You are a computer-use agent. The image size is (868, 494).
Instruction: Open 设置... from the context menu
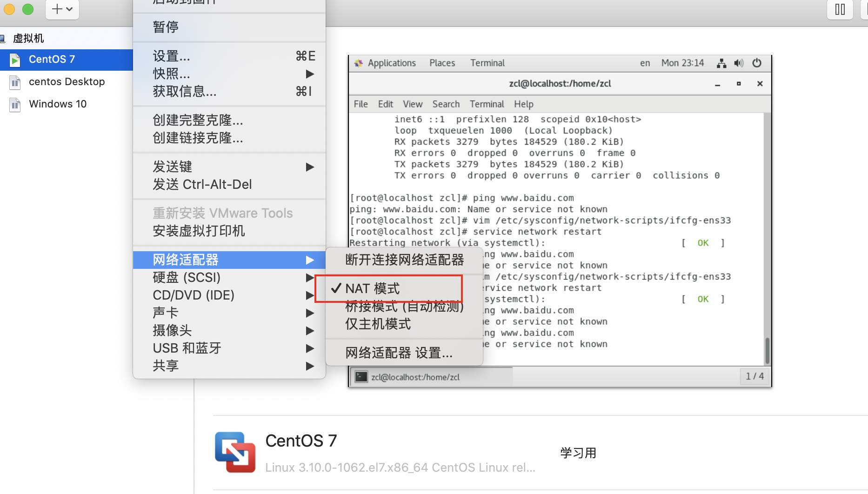(229, 56)
